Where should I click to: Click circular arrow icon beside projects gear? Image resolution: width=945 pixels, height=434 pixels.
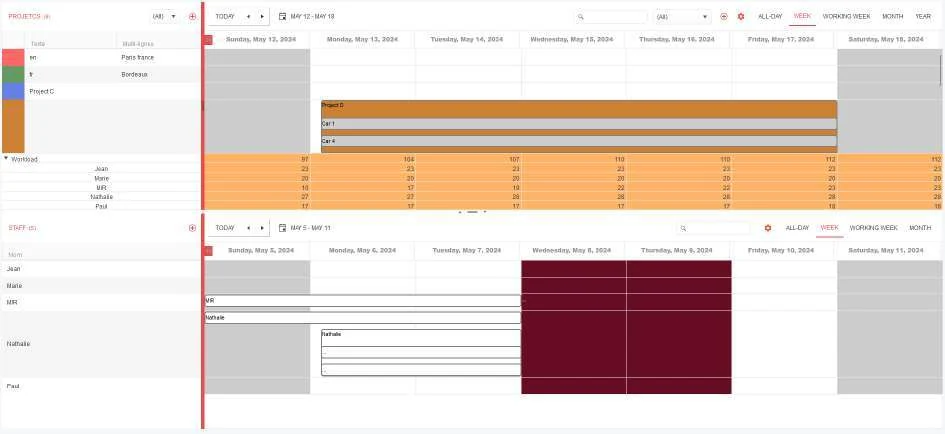[x=724, y=17]
